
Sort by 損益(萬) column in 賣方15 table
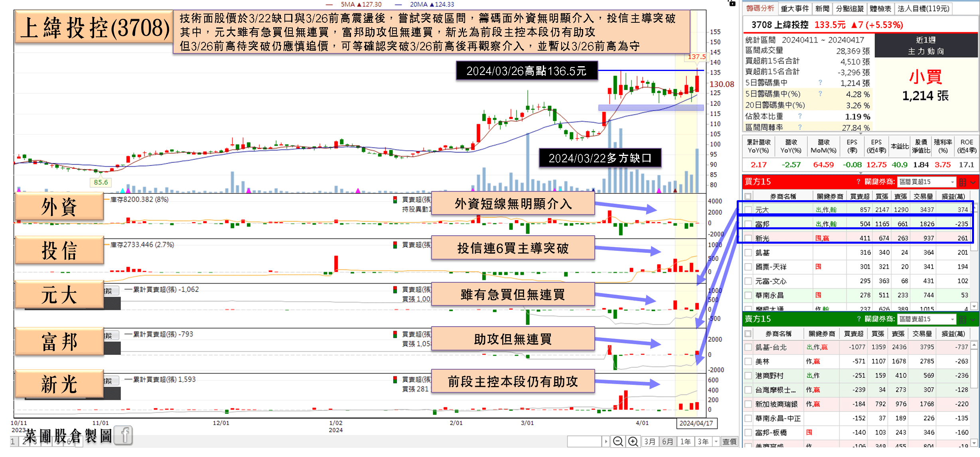953,334
